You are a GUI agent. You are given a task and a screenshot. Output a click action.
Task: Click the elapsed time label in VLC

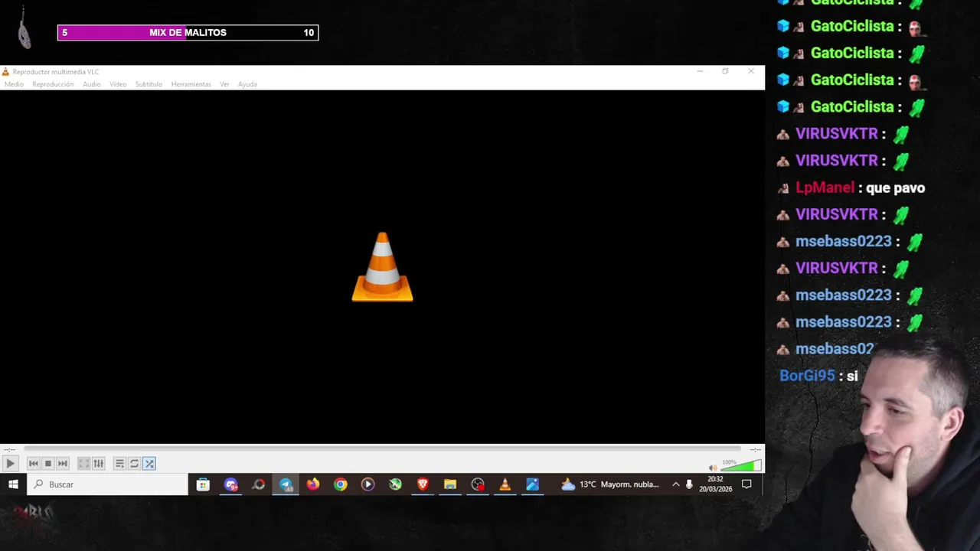point(8,449)
